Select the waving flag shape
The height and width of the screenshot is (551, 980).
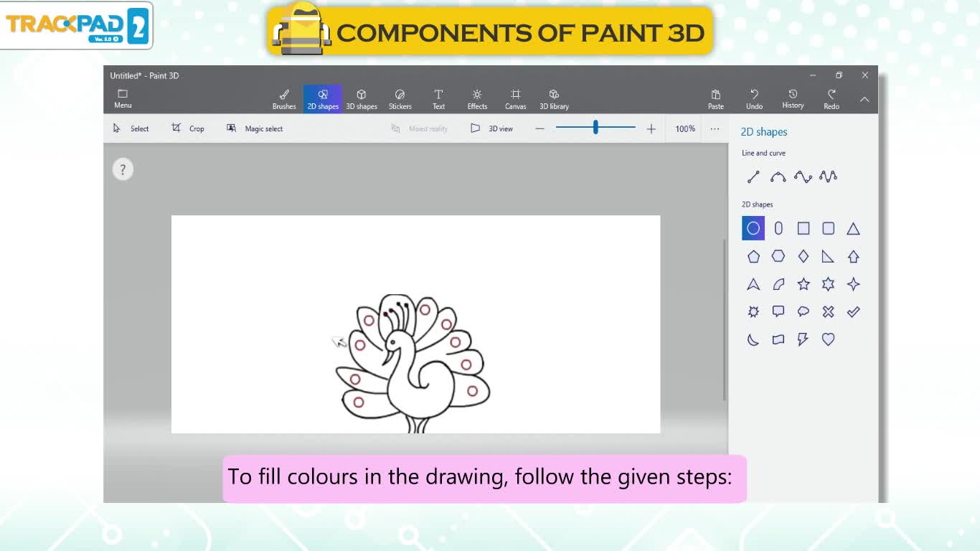point(778,339)
